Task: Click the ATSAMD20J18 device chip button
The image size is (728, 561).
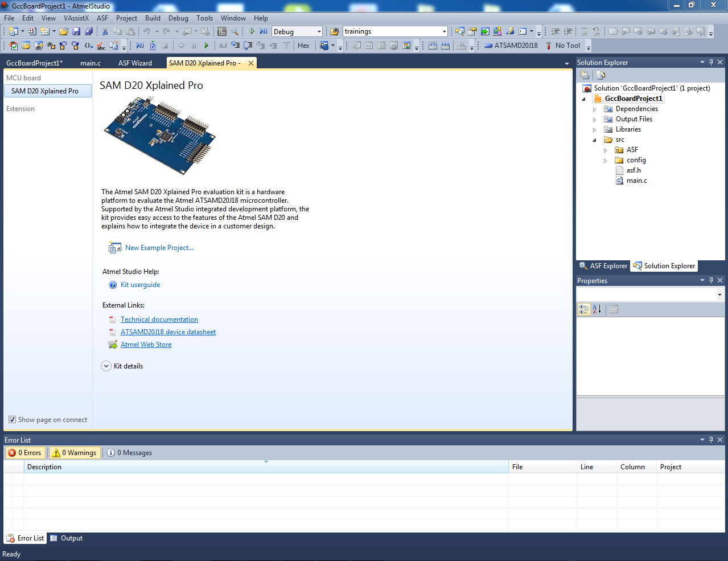Action: tap(511, 46)
